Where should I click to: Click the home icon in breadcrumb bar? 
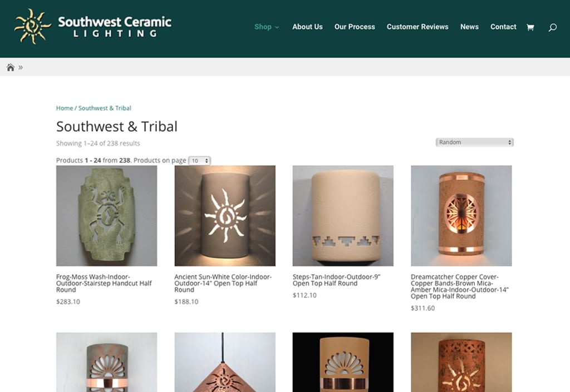coord(11,67)
